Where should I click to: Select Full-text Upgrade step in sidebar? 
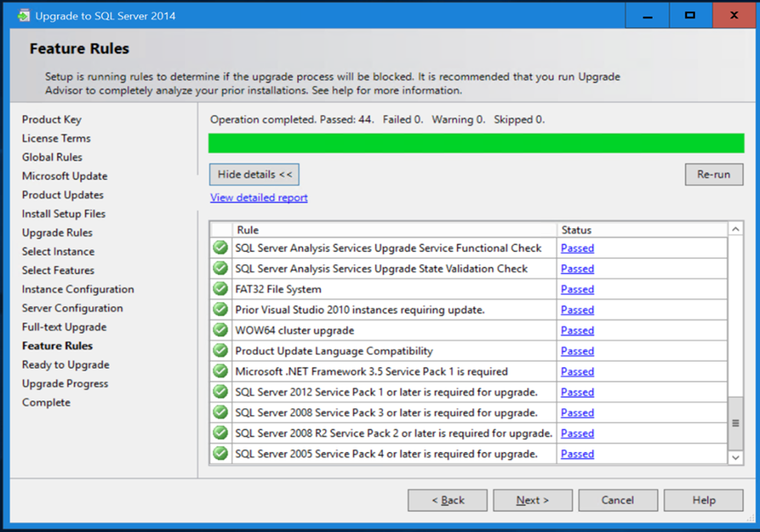coord(64,327)
